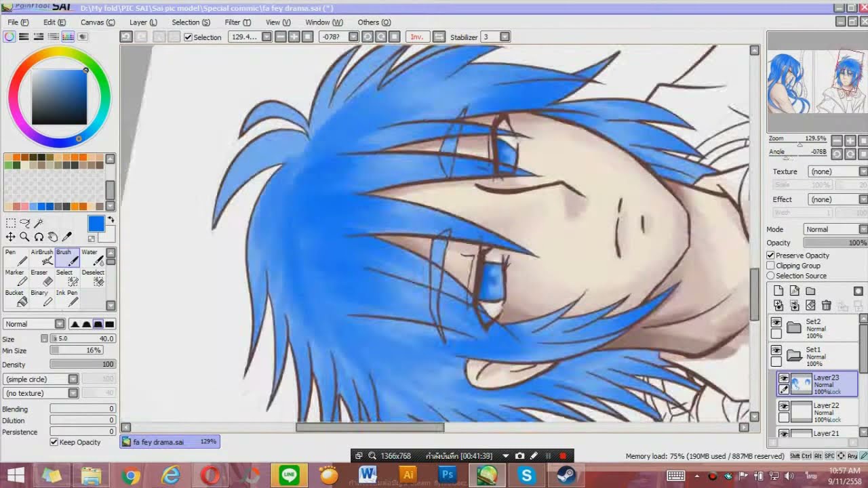Click the Inv. invert selection button
The width and height of the screenshot is (868, 488).
417,37
